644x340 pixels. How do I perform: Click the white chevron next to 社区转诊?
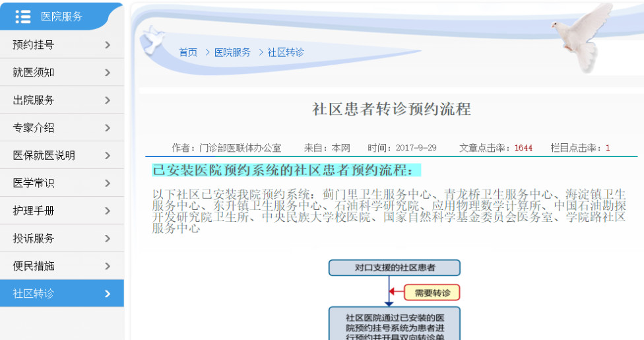[x=108, y=294]
